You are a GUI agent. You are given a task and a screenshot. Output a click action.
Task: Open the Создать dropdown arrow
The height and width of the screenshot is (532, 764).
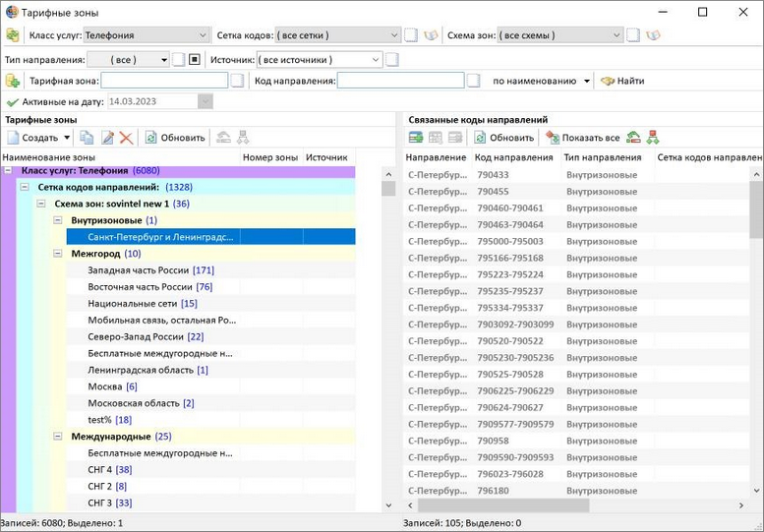click(x=67, y=138)
